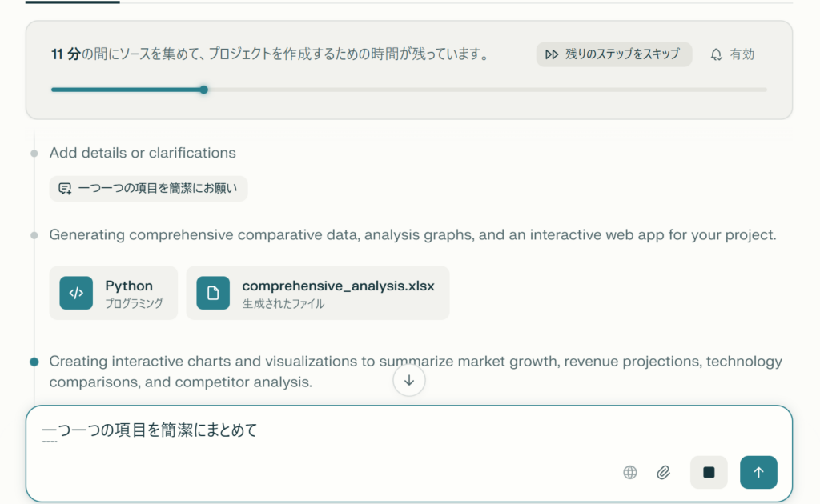This screenshot has height=504, width=820.
Task: Open the "Creating interactive charts" step text
Action: click(415, 371)
